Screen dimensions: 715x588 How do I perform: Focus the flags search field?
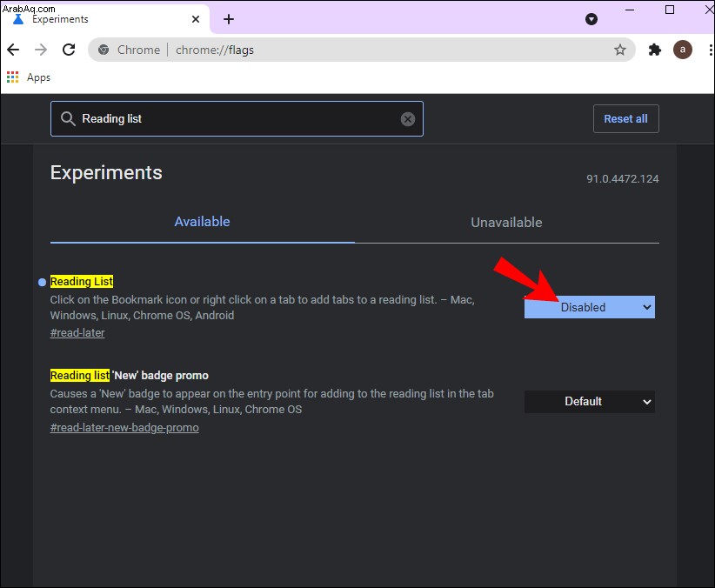tap(237, 118)
